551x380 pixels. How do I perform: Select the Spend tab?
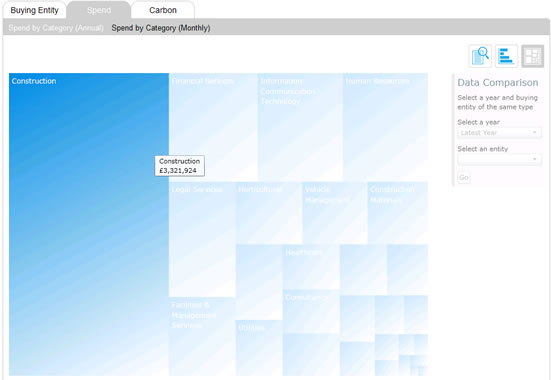coord(99,10)
